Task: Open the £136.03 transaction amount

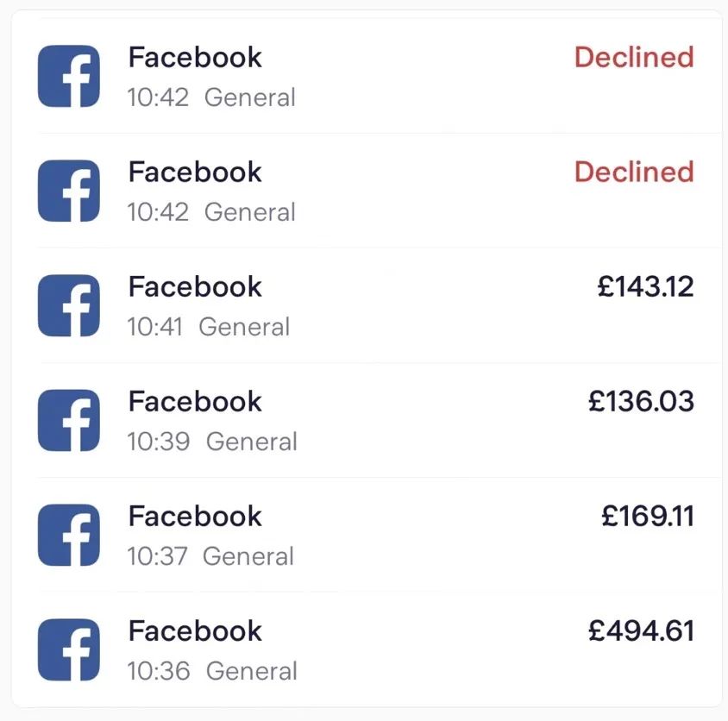Action: [641, 402]
